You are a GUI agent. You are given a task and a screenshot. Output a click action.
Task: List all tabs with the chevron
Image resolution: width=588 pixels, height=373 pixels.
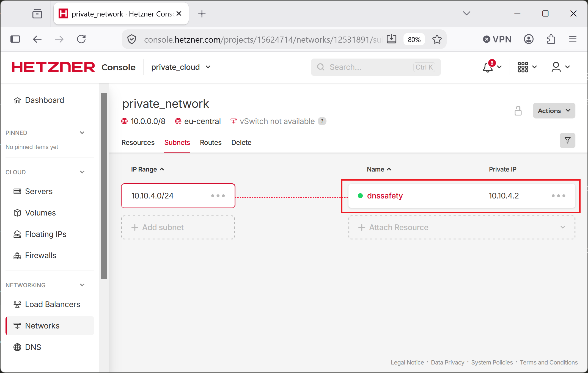point(467,13)
